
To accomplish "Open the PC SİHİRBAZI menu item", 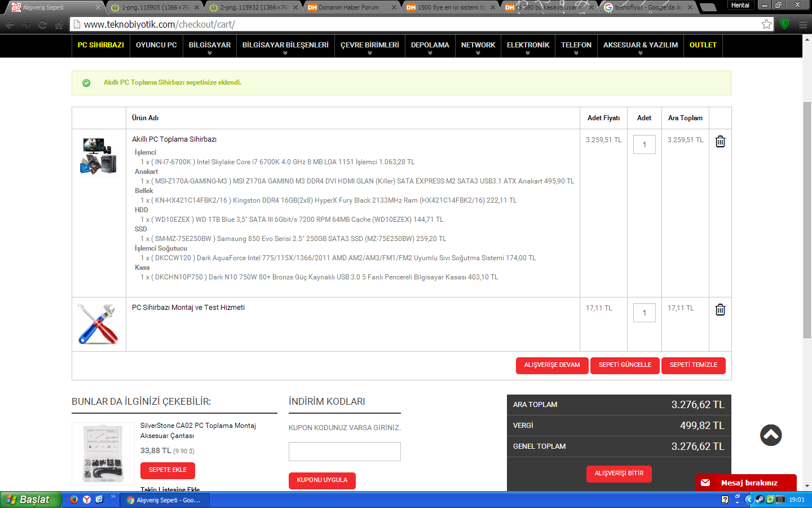I will (101, 45).
